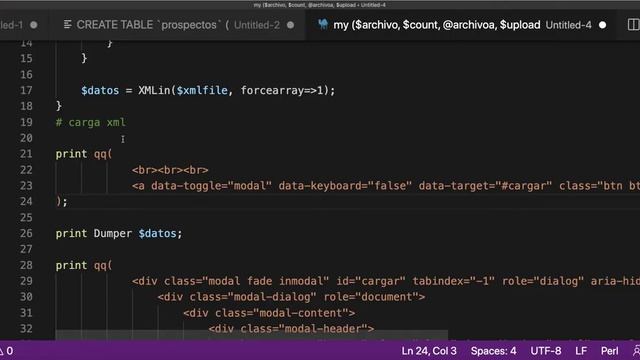Click class="modal-header" on line 32
Image resolution: width=640 pixels, height=360 pixels.
(304, 329)
